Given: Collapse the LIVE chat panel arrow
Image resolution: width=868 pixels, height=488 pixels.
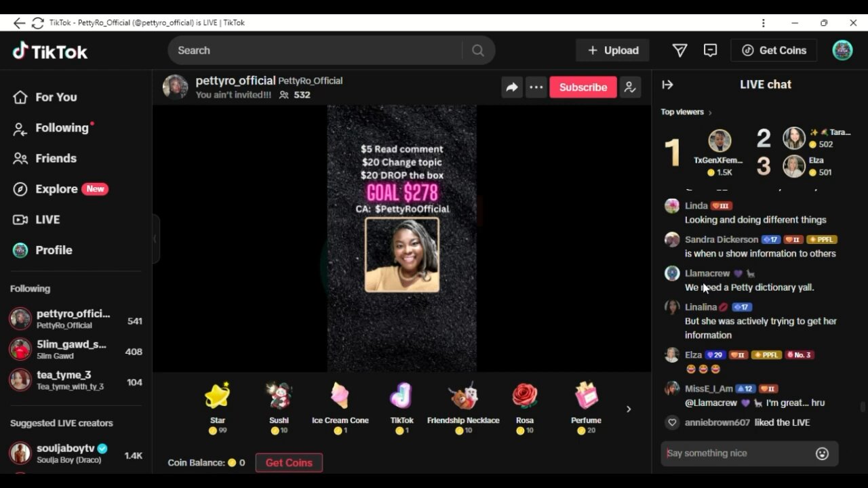Looking at the screenshot, I should click(667, 85).
